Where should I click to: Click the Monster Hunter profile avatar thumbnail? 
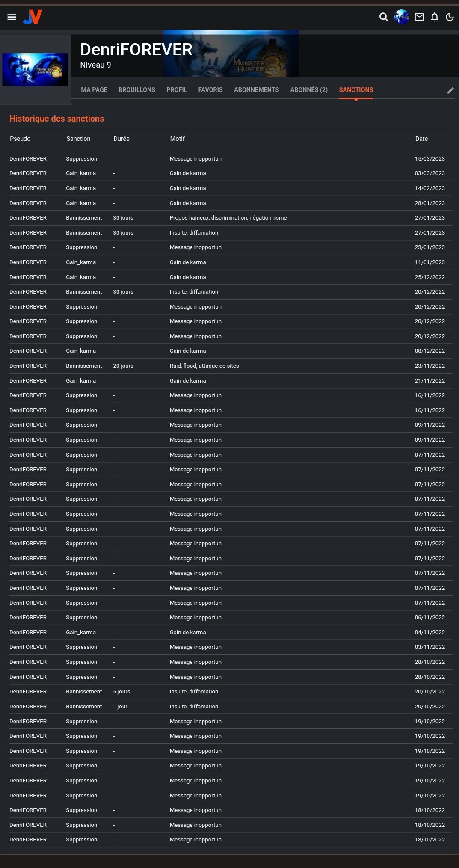[x=35, y=69]
